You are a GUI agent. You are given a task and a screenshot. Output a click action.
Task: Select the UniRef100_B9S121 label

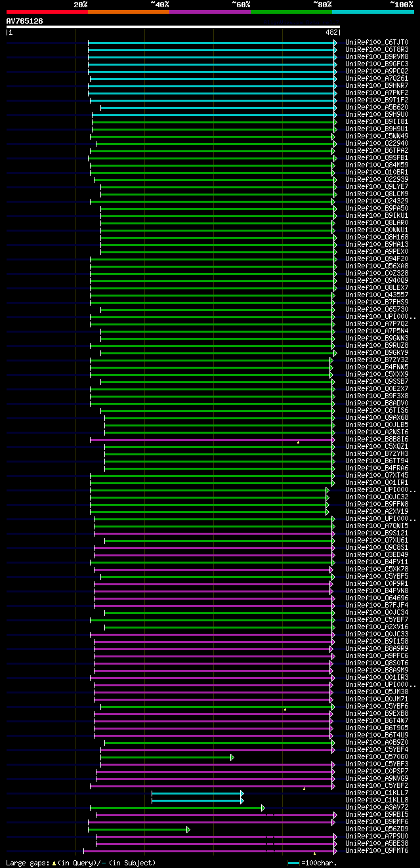point(377,533)
